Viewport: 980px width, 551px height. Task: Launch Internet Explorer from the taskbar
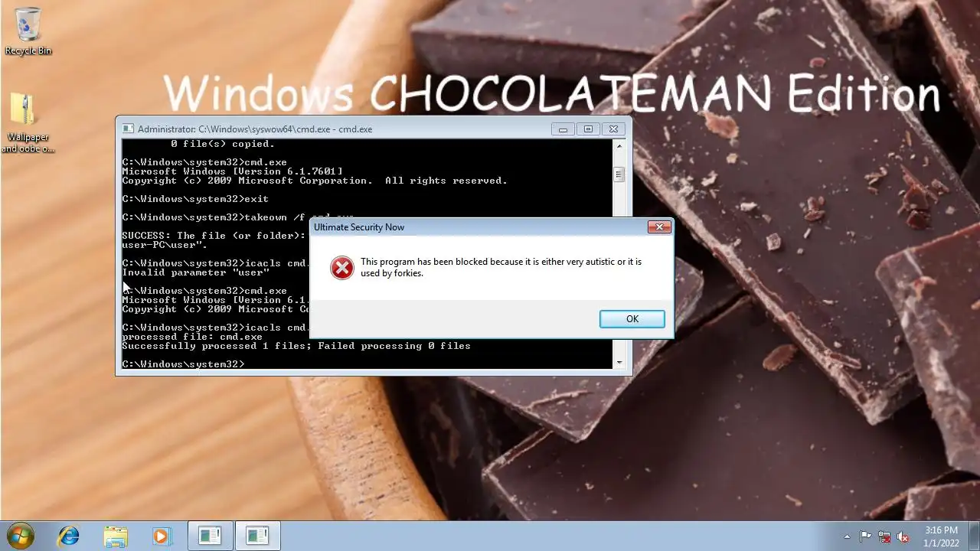[69, 536]
